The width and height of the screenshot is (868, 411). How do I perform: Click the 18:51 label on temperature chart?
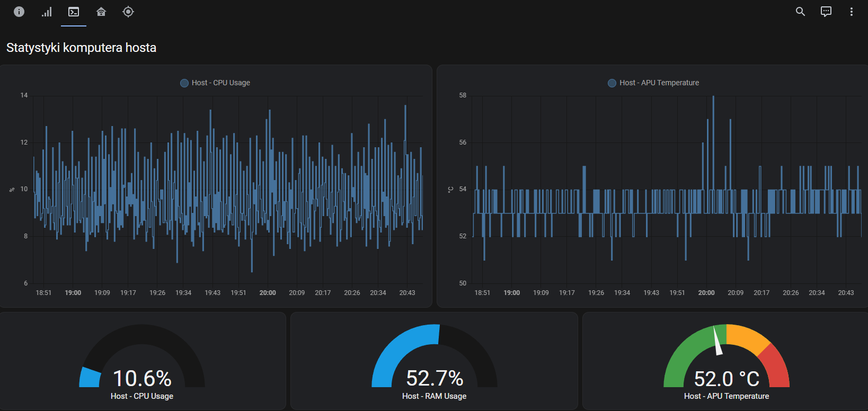(482, 293)
